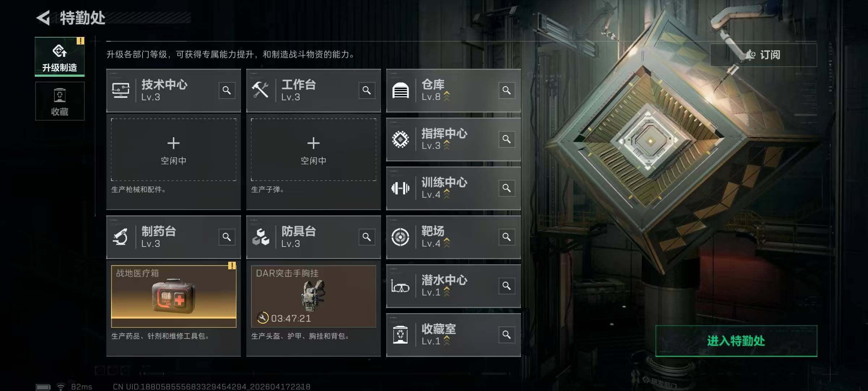Click the 订阅 subscribe button
The image size is (868, 391).
coord(763,55)
